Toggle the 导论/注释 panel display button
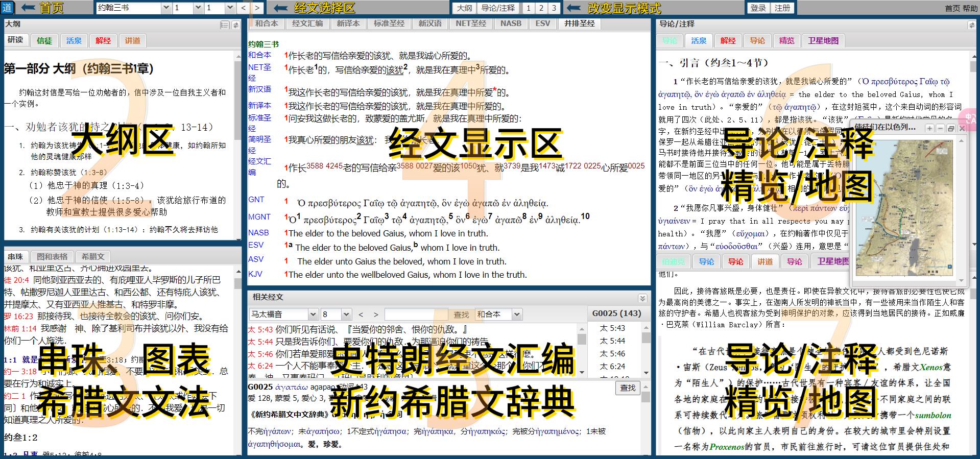The image size is (980, 459). point(498,8)
